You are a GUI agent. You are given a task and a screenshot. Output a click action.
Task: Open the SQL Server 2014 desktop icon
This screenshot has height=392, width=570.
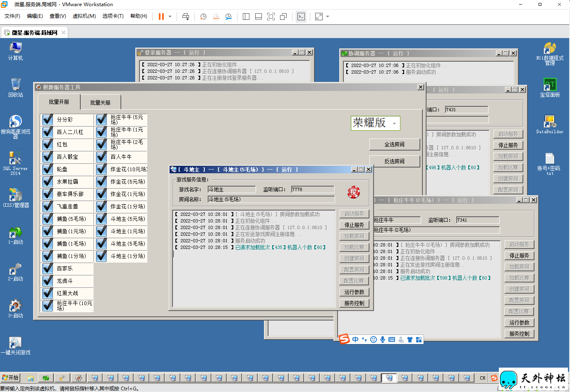tap(15, 164)
